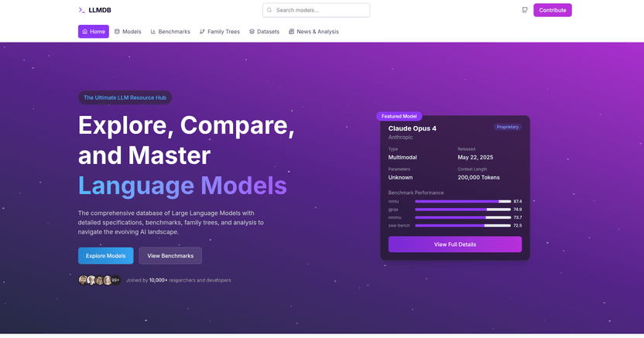This screenshot has height=338, width=644.
Task: Click the Explore Models button
Action: (105, 255)
